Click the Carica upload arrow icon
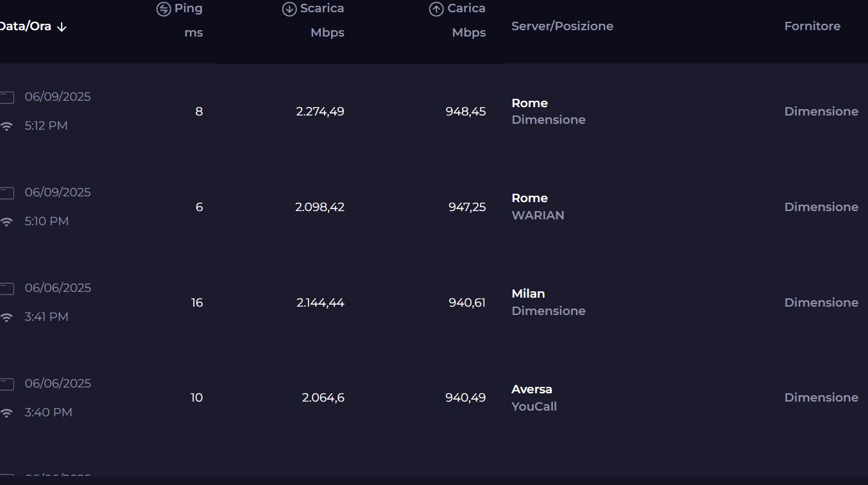 (436, 9)
